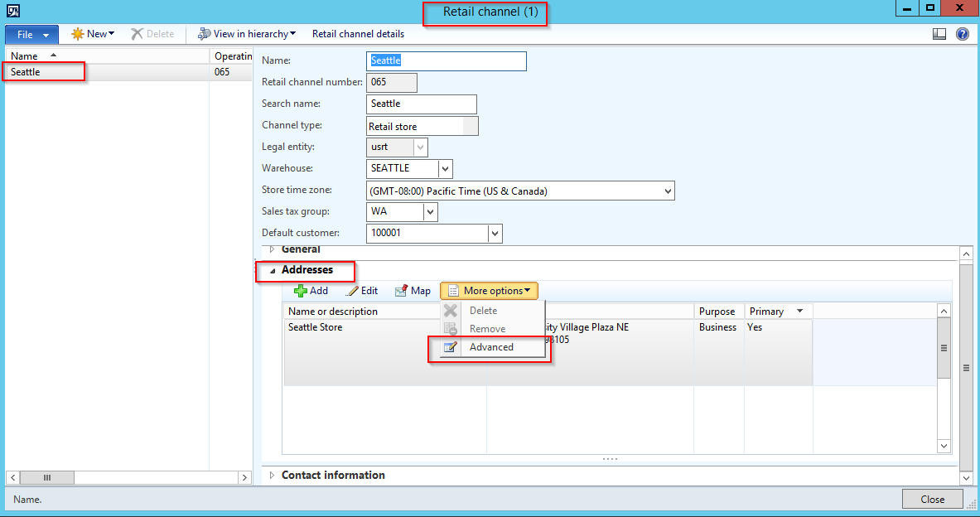Click the Search name input field
This screenshot has height=517, width=980.
pyautogui.click(x=421, y=104)
